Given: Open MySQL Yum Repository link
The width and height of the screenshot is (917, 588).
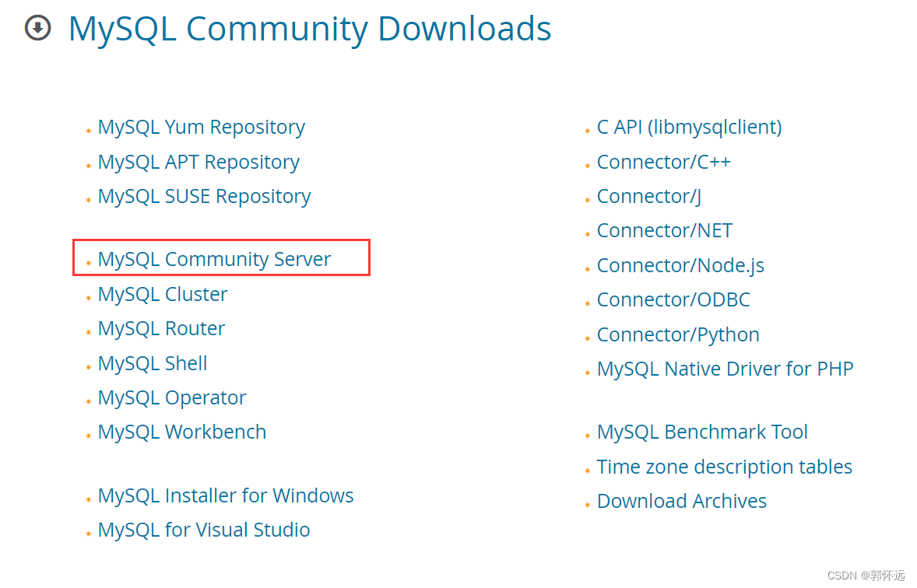Looking at the screenshot, I should click(x=201, y=128).
